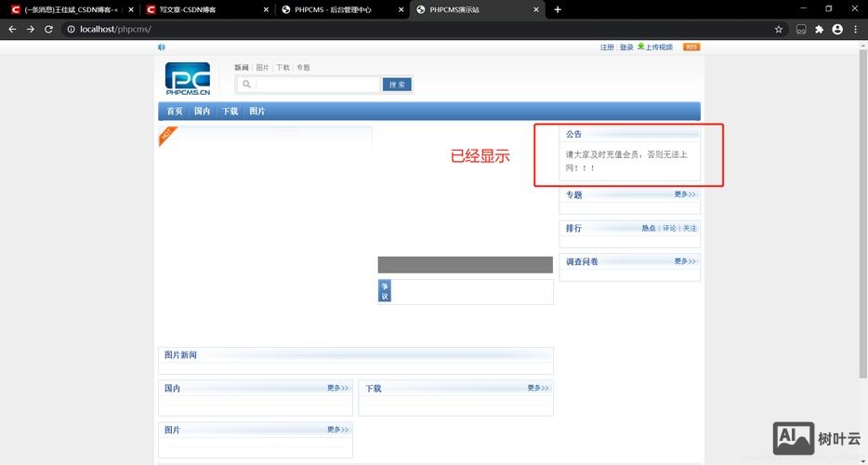The image size is (868, 465).
Task: Reload the localhost/phpcms page
Action: (48, 30)
